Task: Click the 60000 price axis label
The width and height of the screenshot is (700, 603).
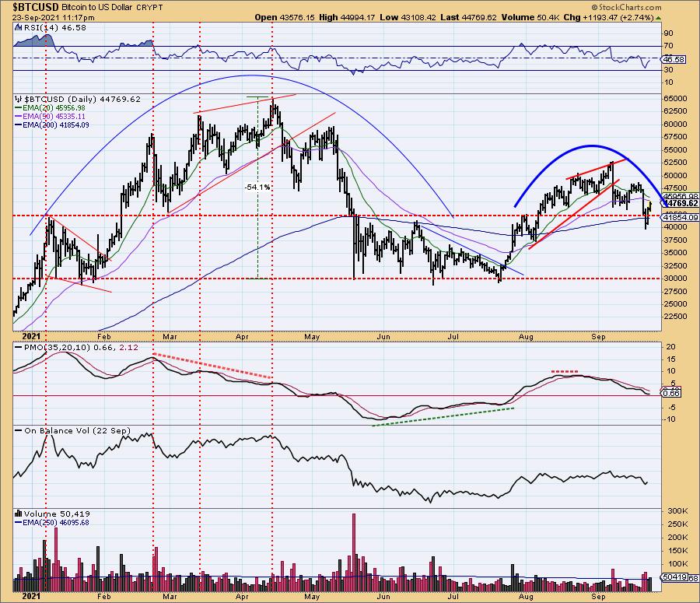Action: pos(675,124)
